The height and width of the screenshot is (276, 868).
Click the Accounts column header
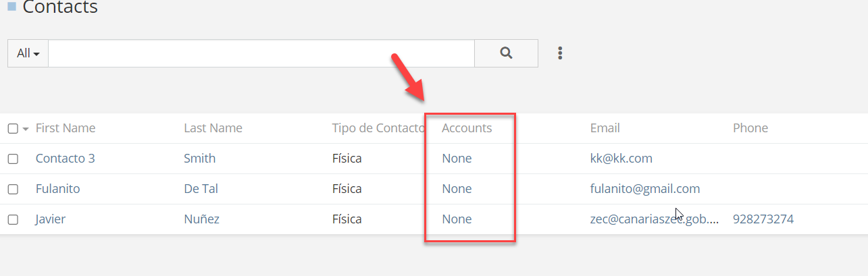467,128
